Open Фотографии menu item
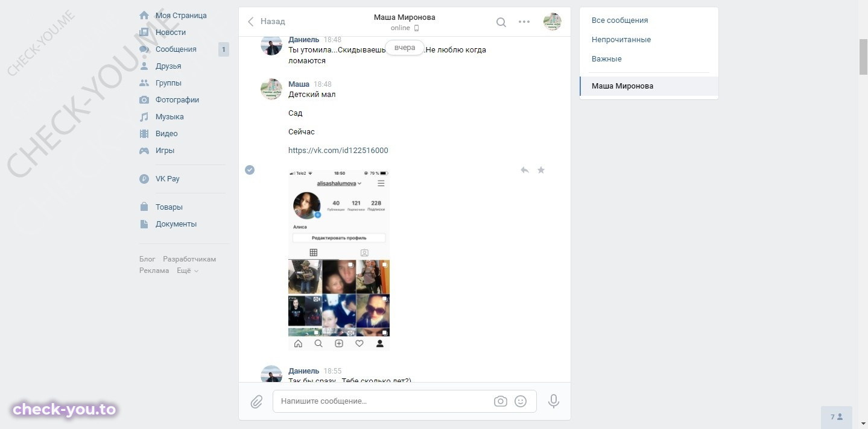The image size is (868, 429). click(177, 99)
